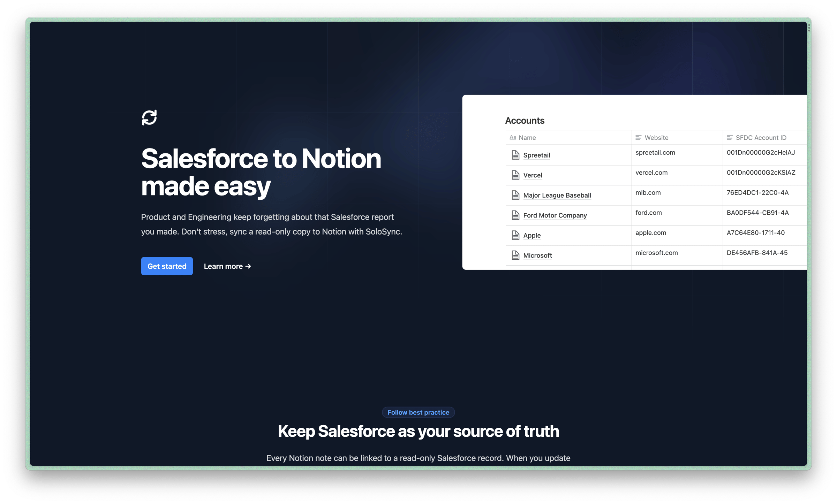Viewport: 837px width, 504px height.
Task: Click the Aa icon in Name column header
Action: tap(513, 138)
